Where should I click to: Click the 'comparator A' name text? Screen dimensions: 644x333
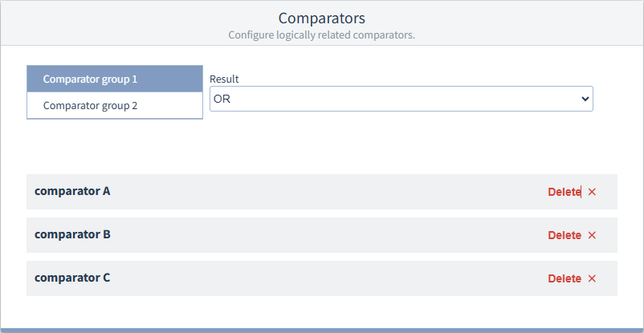point(72,192)
